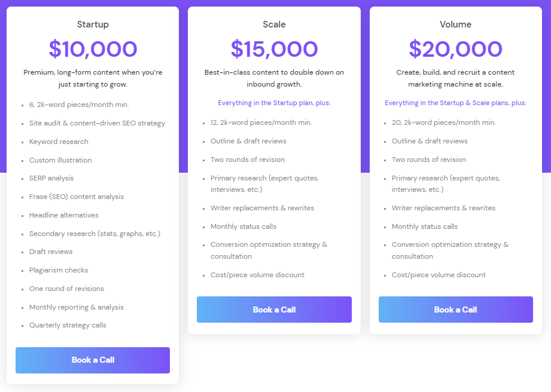Click the Volume plan heading

point(455,24)
